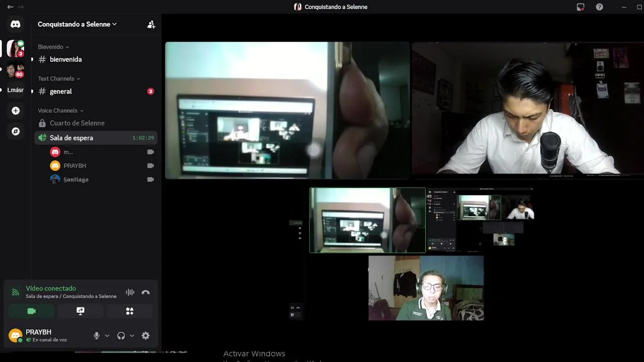Viewport: 644px width, 362px height.
Task: Click the lock icon of Cuarto de Selenne
Action: 42,123
